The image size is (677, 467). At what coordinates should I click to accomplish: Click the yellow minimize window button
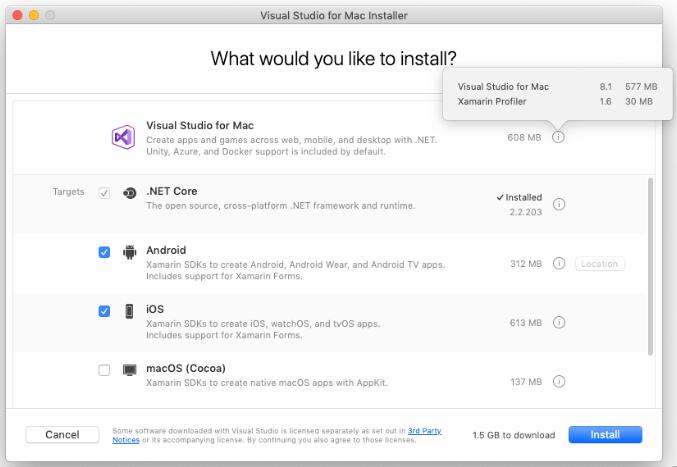click(x=34, y=16)
